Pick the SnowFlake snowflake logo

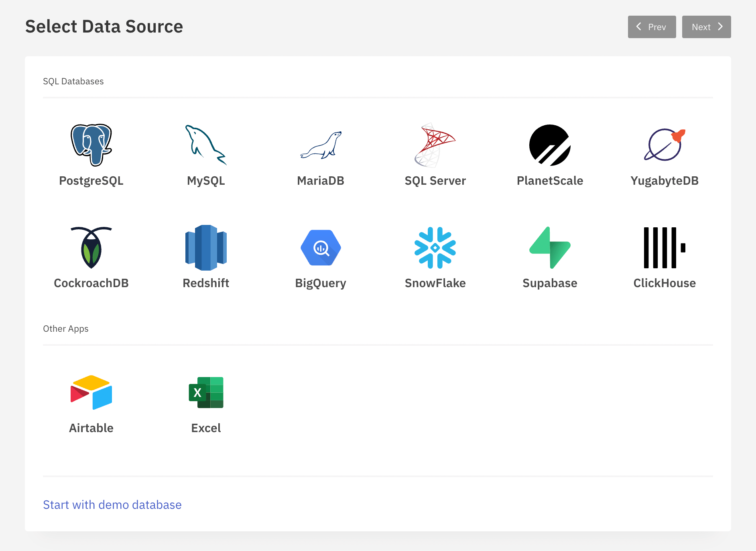tap(435, 247)
